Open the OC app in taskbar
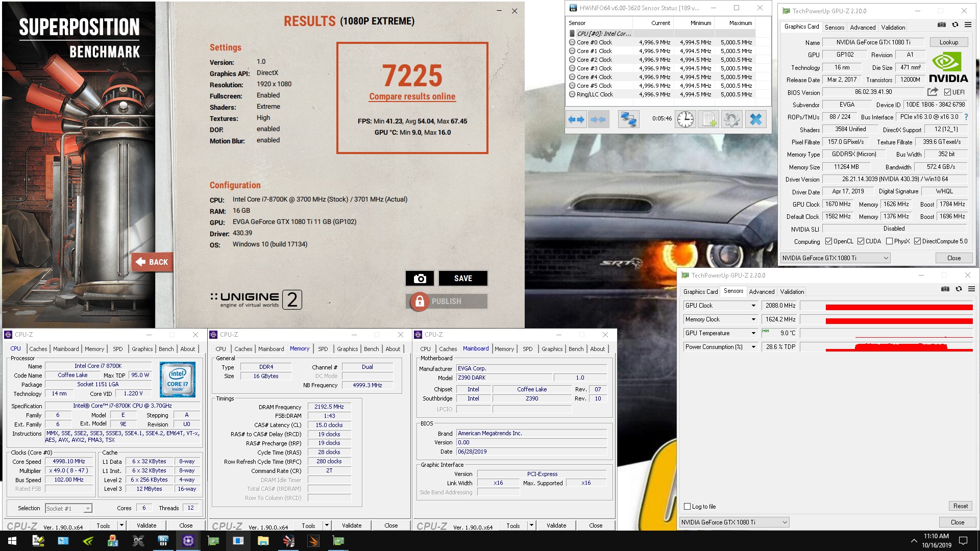The height and width of the screenshot is (551, 980). (138, 541)
